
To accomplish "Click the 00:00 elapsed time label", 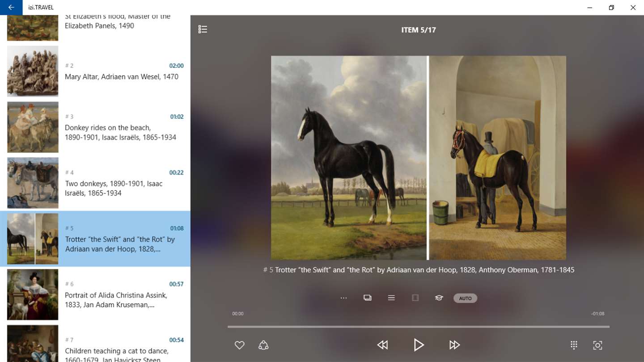I will coord(238,314).
